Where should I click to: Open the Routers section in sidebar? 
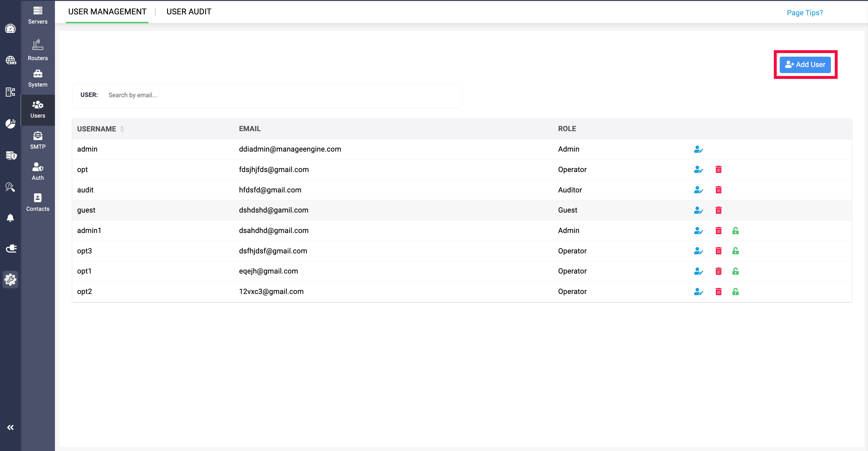click(38, 50)
